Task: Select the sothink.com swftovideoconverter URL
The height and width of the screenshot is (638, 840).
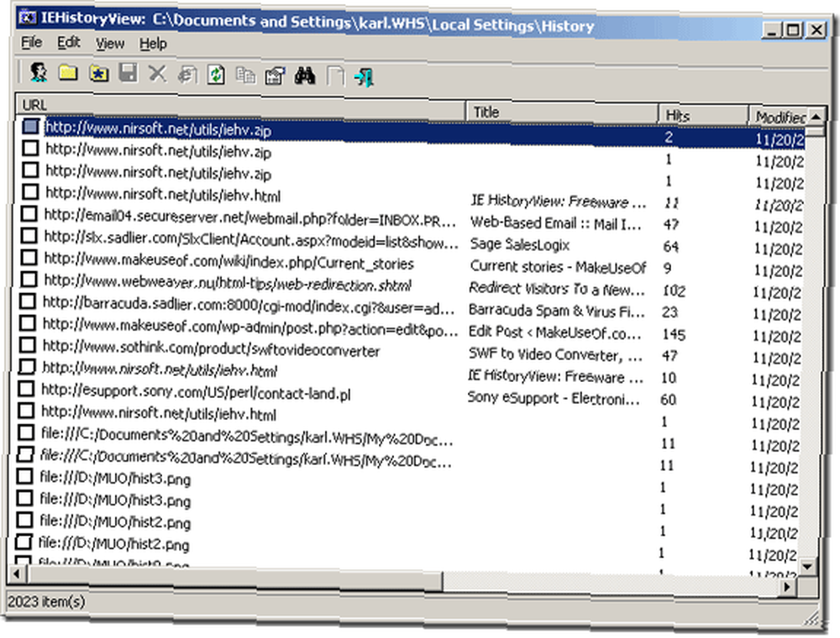Action: [x=211, y=349]
